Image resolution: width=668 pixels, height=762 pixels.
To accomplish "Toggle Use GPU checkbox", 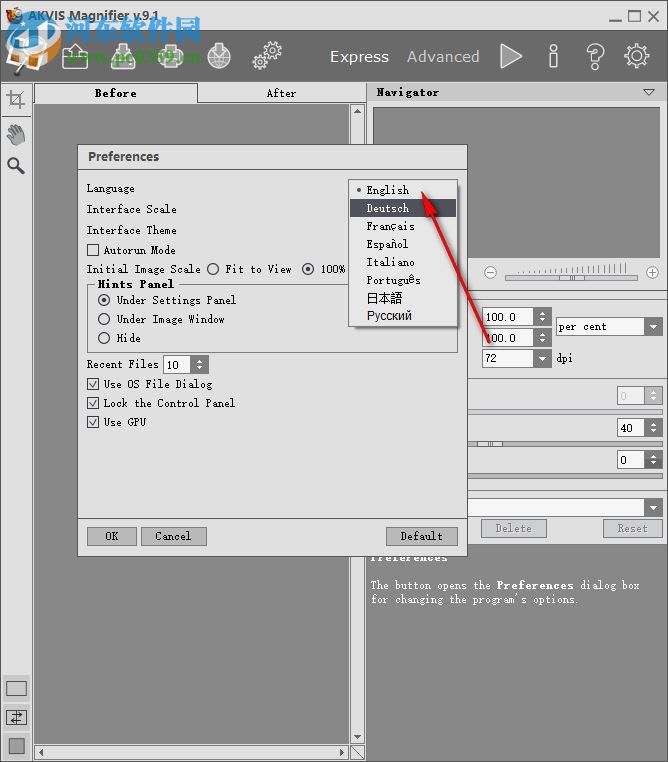I will [x=93, y=422].
